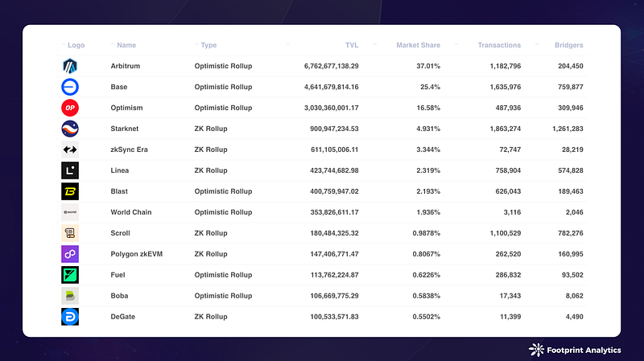Click the yellow Blast logo icon
Viewport: 644px width, 361px height.
pos(70,191)
